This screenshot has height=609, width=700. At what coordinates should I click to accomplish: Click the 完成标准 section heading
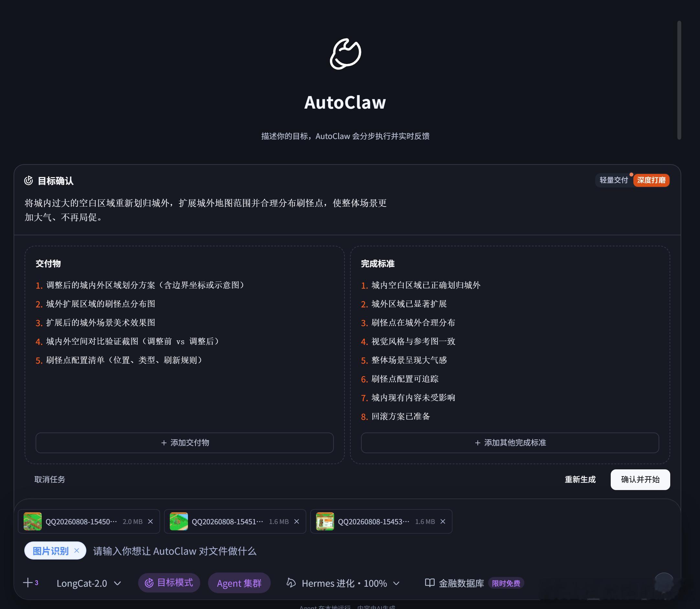coord(377,263)
